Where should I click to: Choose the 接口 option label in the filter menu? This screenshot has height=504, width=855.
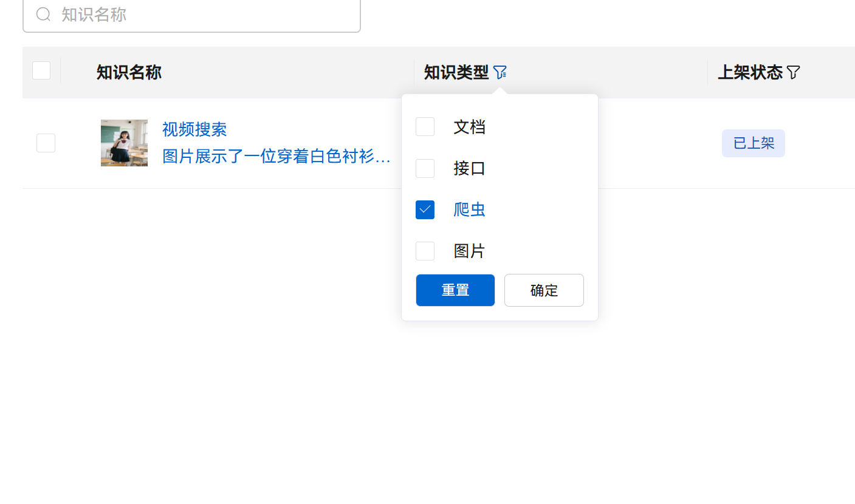click(x=469, y=168)
